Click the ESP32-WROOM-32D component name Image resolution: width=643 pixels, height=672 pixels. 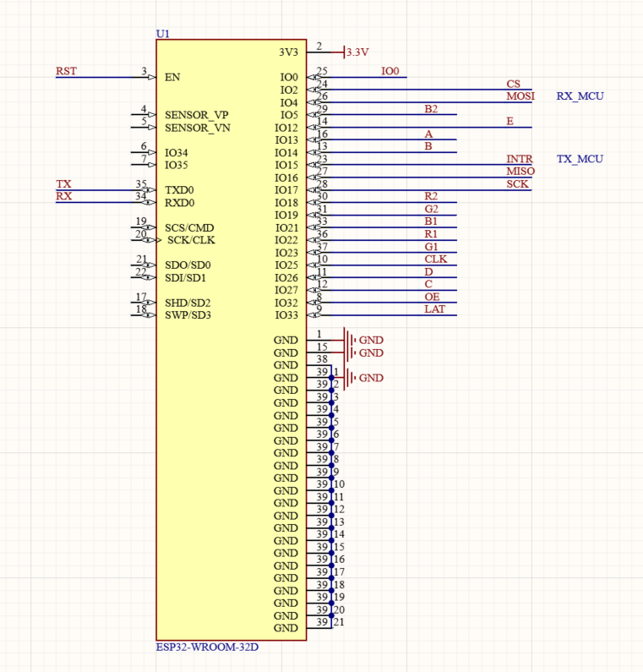(207, 647)
